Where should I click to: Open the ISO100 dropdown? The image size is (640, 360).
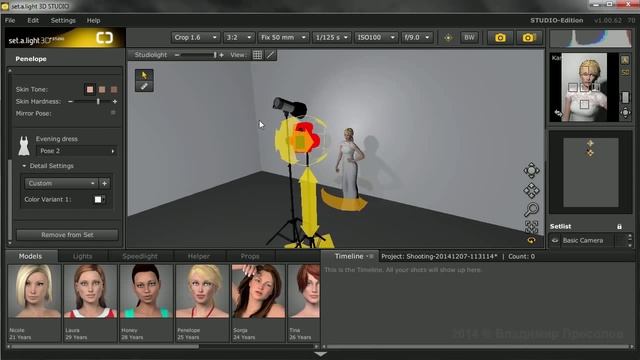tap(376, 38)
